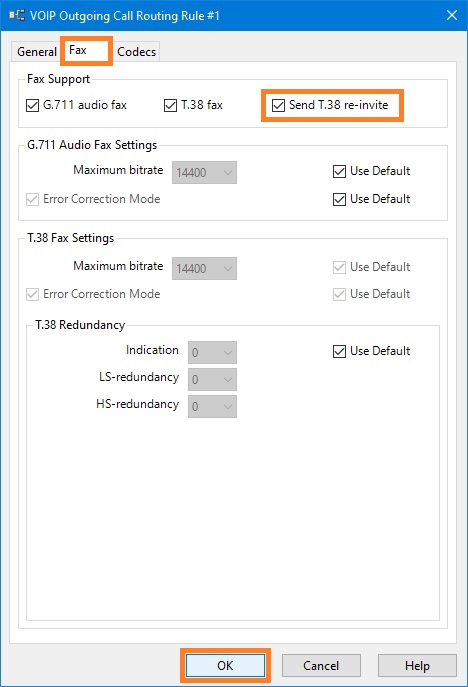Screen dimensions: 468x687
Task: Click the VOIP routing rule title bar icon
Action: [17, 15]
